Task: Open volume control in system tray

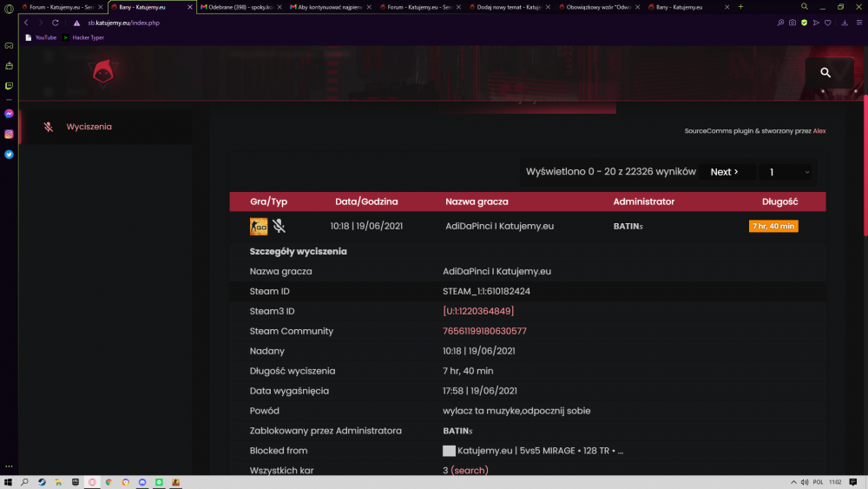Action: [x=805, y=482]
